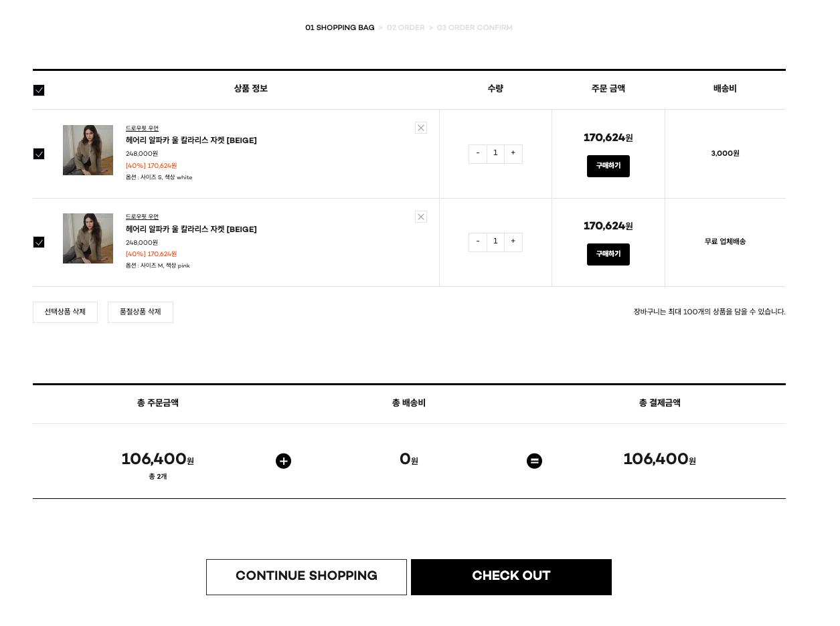
Task: Uncheck the size M pink jacket checkbox
Action: pos(39,242)
